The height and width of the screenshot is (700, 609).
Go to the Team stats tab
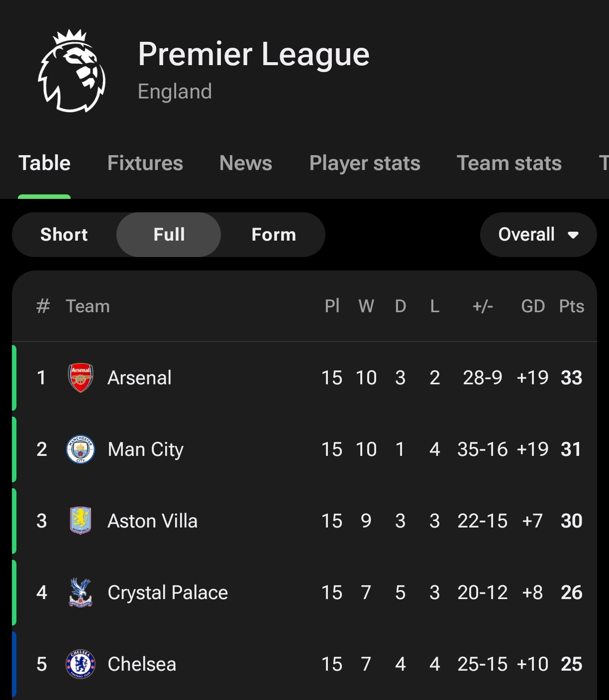[509, 163]
